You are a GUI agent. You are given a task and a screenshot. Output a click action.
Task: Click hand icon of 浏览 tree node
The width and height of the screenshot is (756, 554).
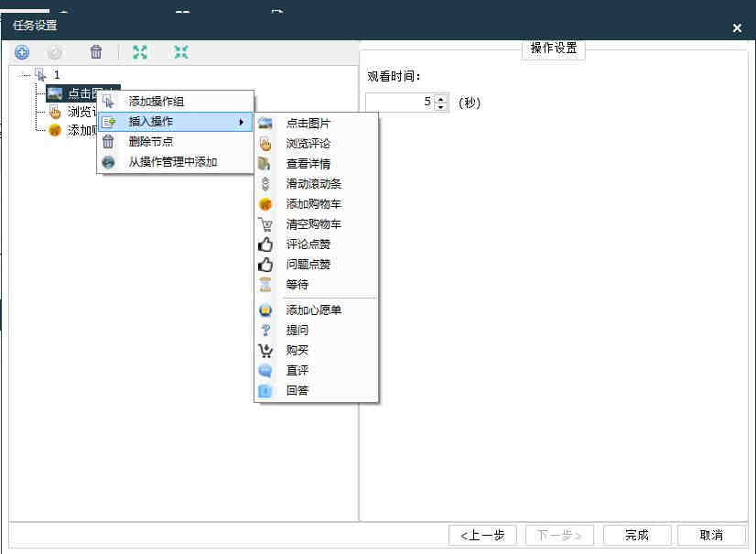pyautogui.click(x=55, y=112)
